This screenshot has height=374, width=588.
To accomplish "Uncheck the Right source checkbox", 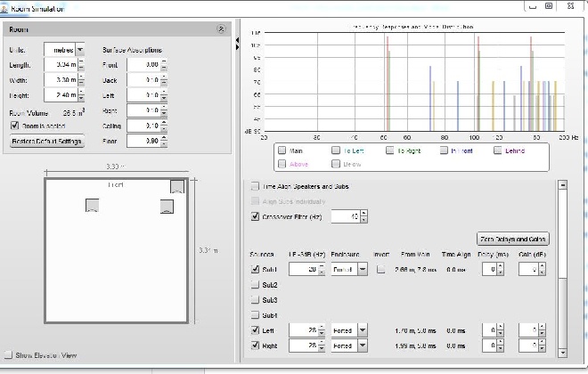I will pos(255,346).
